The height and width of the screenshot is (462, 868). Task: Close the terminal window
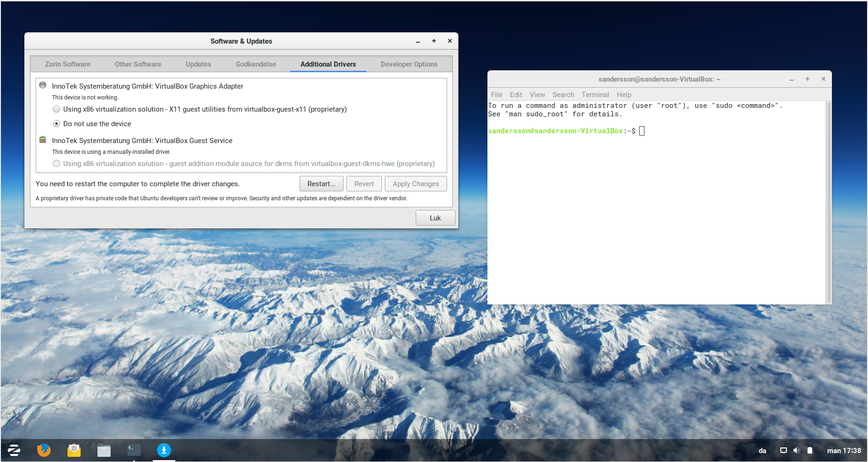(x=823, y=79)
